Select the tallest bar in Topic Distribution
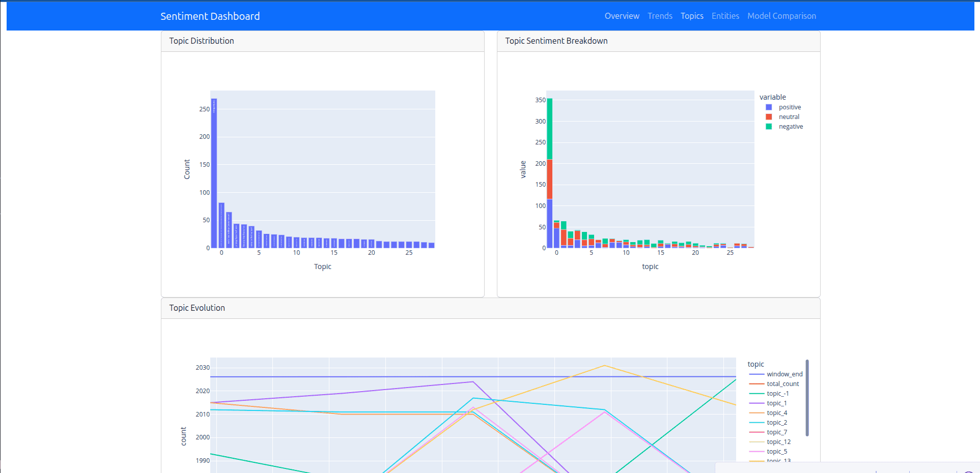 pos(214,173)
